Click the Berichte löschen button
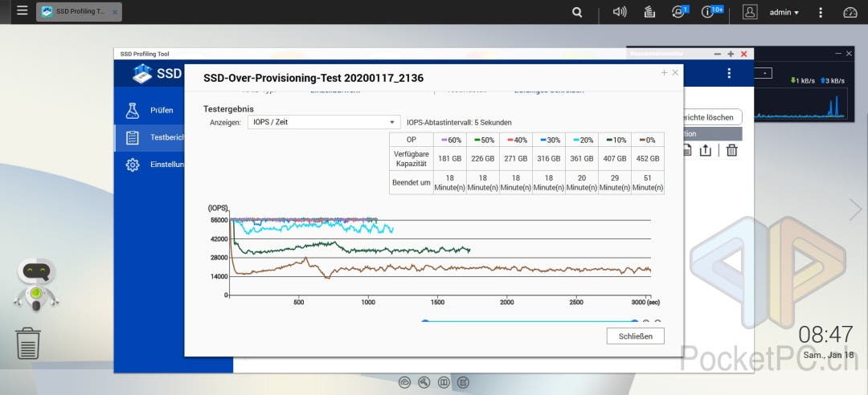This screenshot has width=868, height=395. tap(713, 117)
